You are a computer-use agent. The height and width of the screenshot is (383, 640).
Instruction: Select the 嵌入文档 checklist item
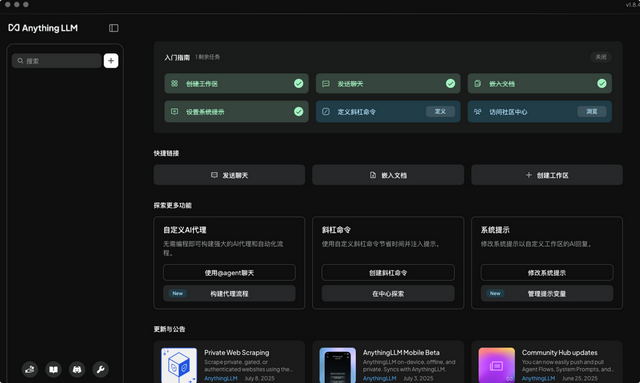point(540,83)
